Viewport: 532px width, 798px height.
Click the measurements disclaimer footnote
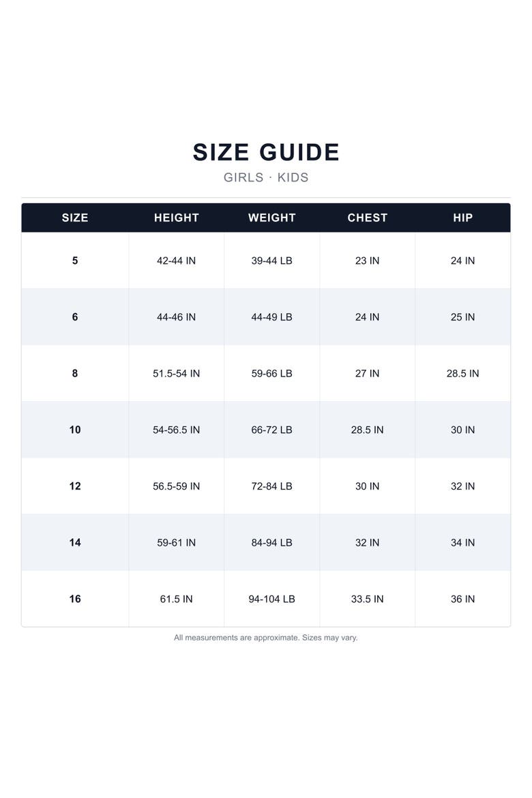pyautogui.click(x=266, y=638)
